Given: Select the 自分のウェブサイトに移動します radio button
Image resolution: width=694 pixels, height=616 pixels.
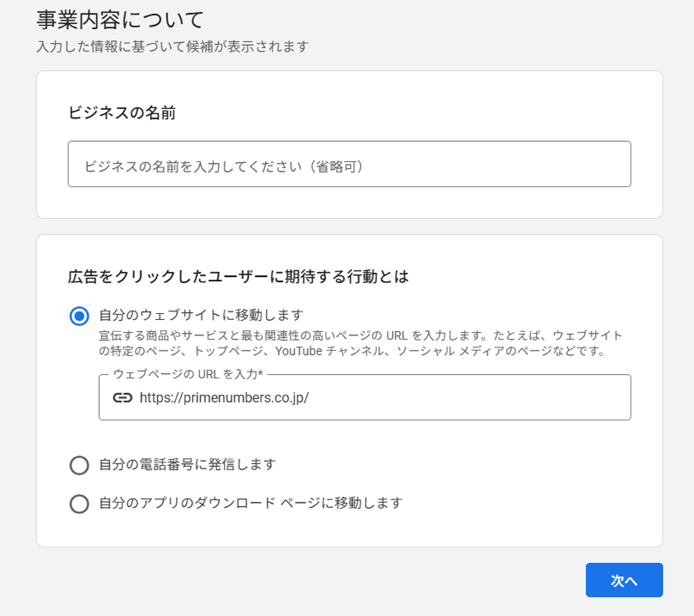Looking at the screenshot, I should tap(79, 316).
